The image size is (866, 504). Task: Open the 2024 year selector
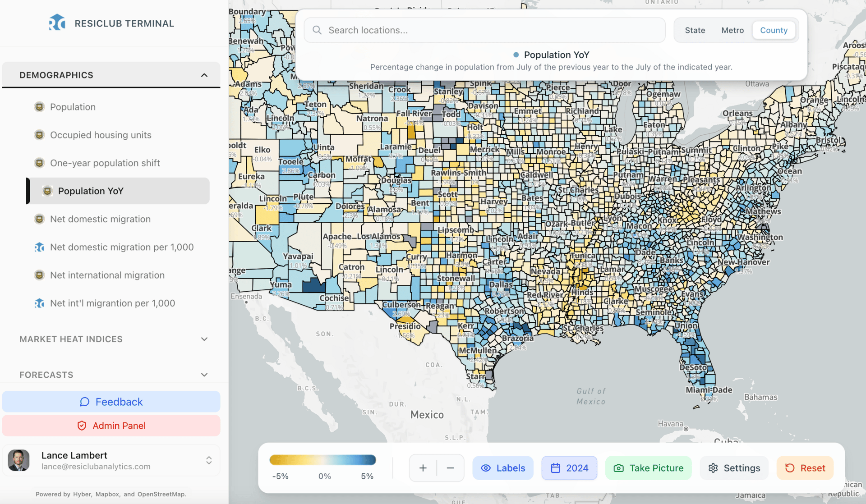[x=569, y=468]
